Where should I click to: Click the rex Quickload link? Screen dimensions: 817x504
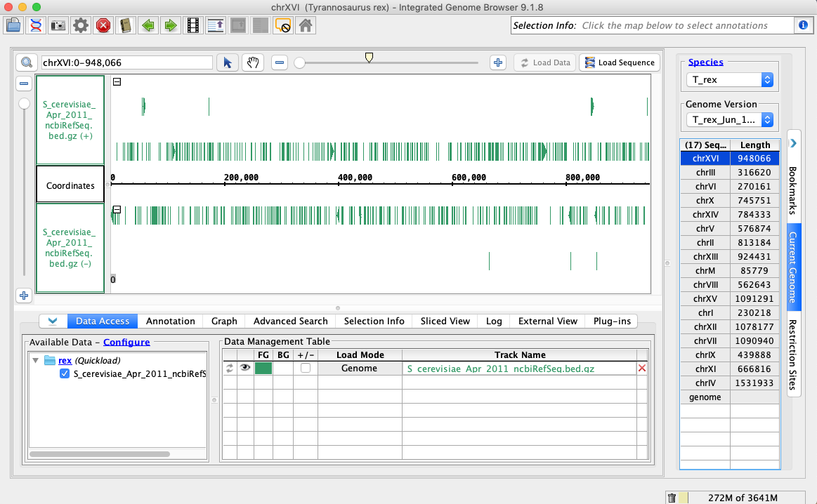65,360
